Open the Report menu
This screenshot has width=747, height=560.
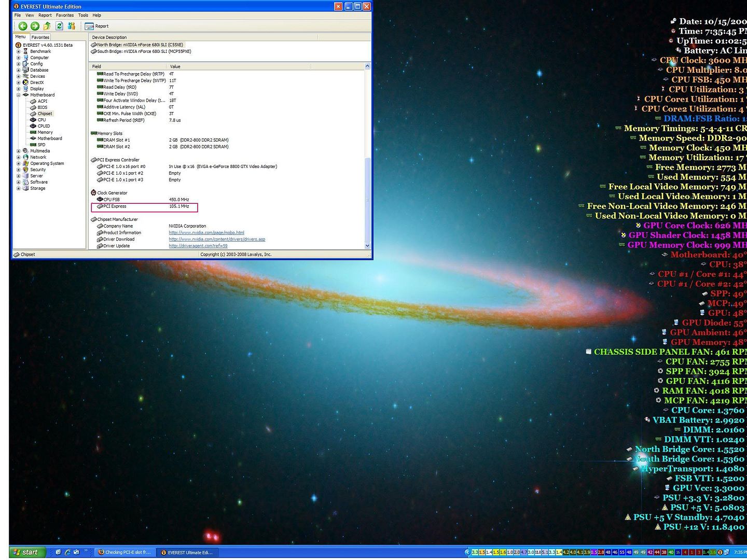tap(45, 15)
